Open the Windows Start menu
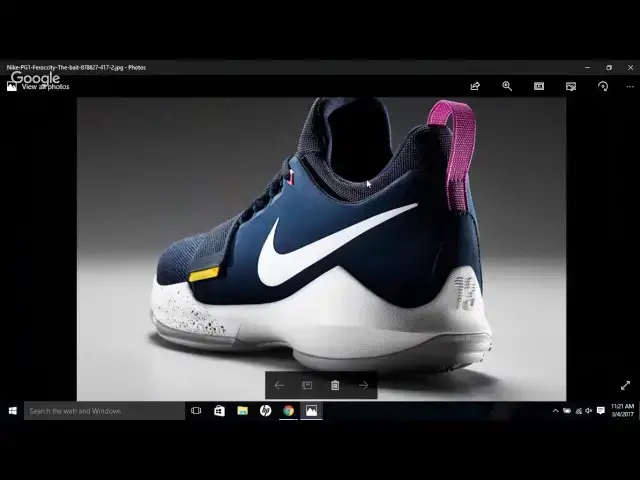Image resolution: width=640 pixels, height=480 pixels. pos(13,411)
